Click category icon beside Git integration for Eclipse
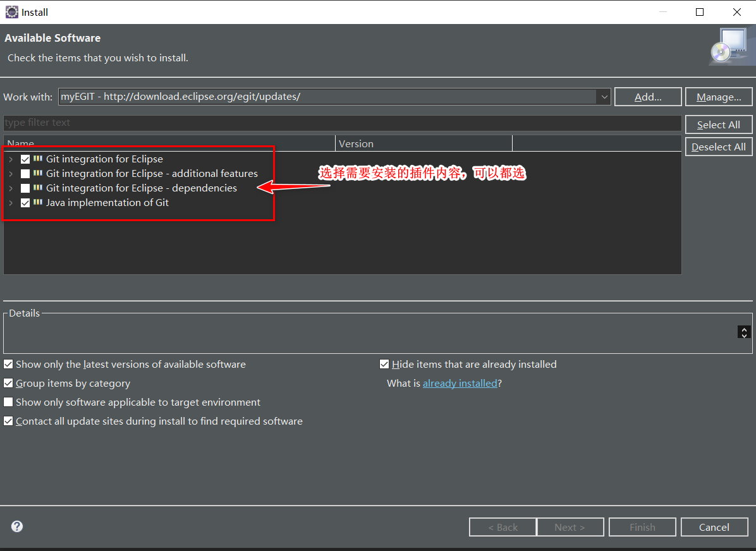The width and height of the screenshot is (756, 551). (37, 158)
